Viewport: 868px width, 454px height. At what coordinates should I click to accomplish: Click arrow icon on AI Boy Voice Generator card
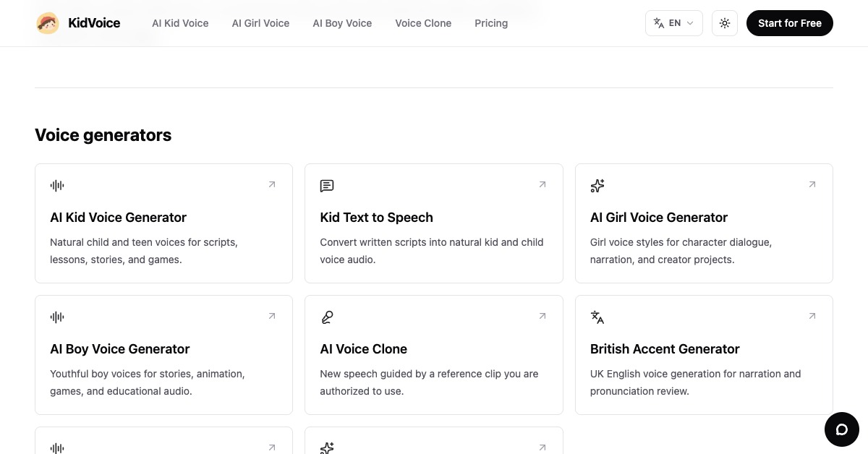click(x=272, y=316)
